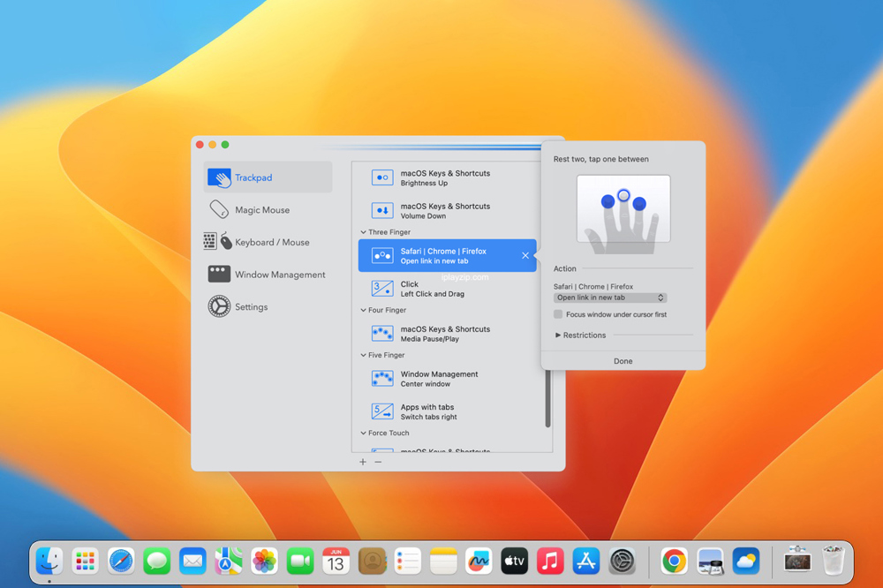883x588 pixels.
Task: Open Notes from the Dock
Action: 443,562
